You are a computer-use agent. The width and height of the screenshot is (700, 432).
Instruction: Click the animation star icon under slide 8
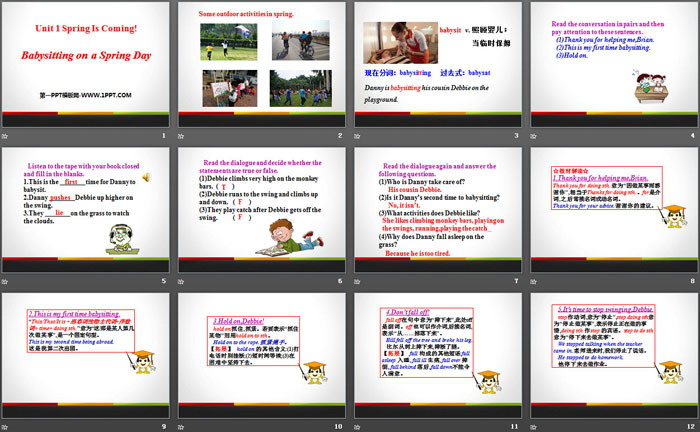coord(533,282)
